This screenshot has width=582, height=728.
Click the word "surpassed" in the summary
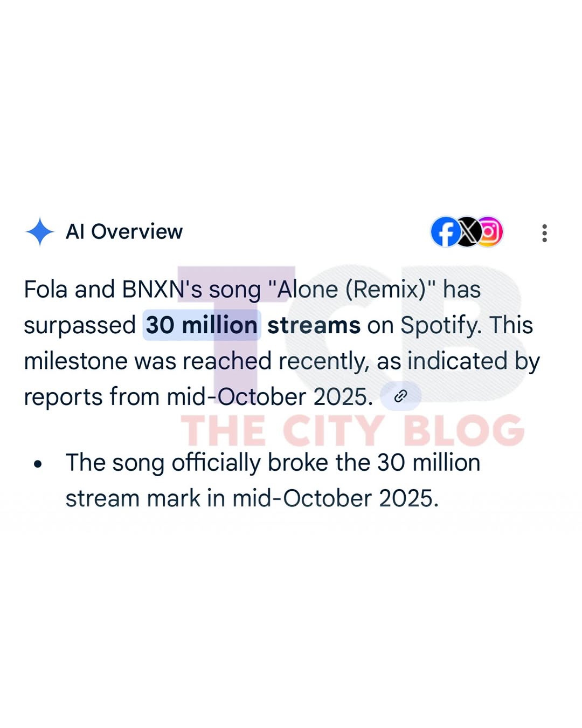point(80,325)
